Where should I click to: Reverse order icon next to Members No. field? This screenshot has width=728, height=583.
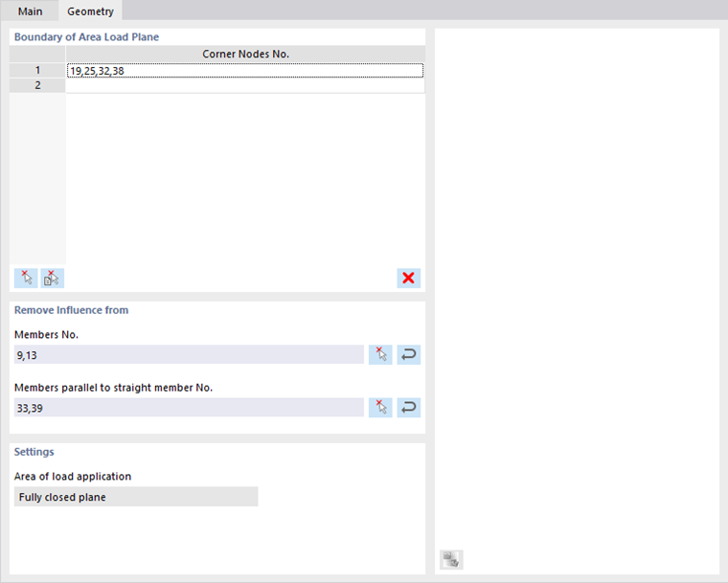pos(409,354)
